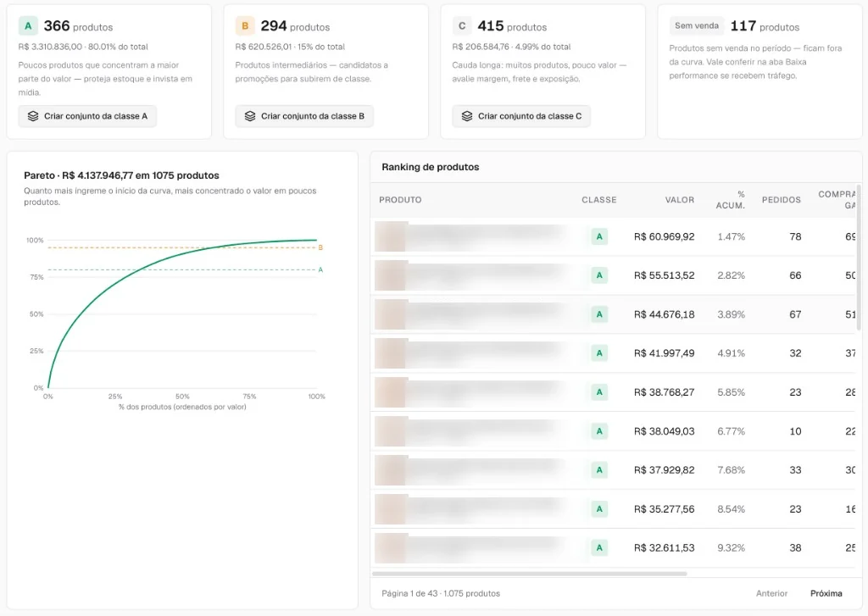Create a set from class A products
This screenshot has height=616, width=868.
tap(87, 116)
